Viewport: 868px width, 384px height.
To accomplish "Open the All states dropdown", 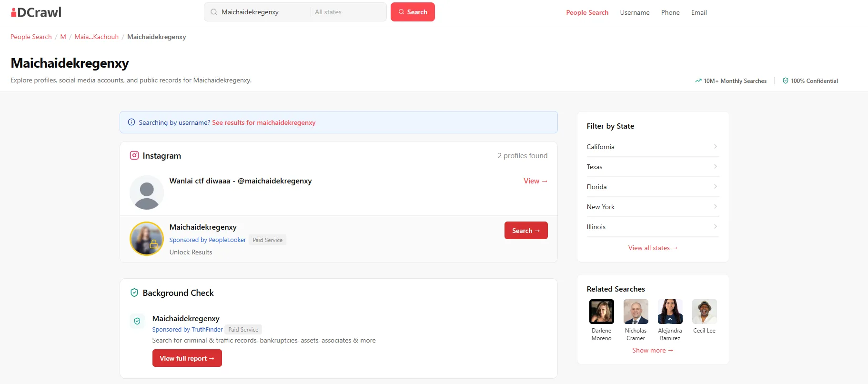I will coord(348,12).
